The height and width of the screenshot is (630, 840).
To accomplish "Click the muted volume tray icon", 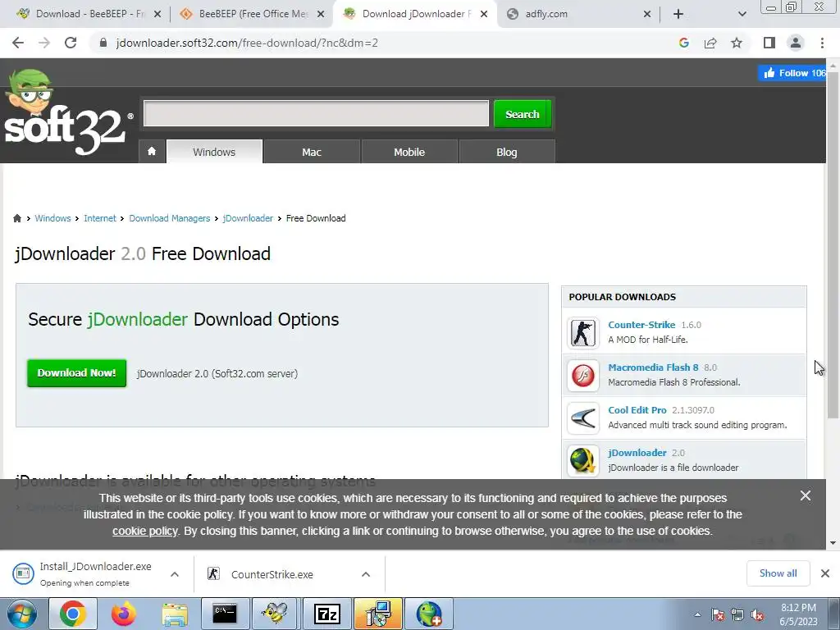I will point(757,615).
